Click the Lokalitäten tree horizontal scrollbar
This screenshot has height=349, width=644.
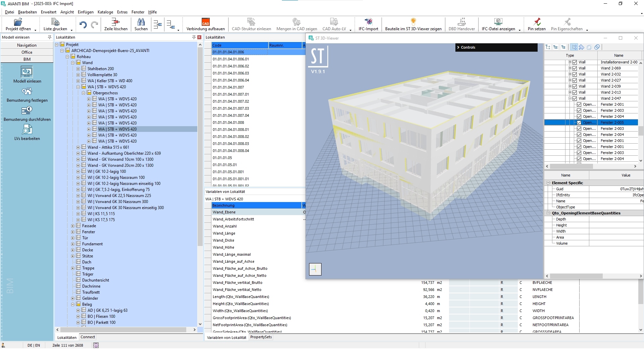(x=123, y=330)
